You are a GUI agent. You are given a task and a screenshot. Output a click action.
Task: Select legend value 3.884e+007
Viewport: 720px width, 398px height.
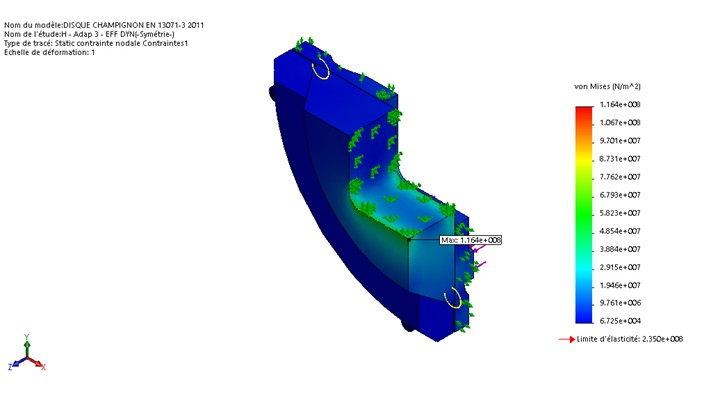(620, 249)
